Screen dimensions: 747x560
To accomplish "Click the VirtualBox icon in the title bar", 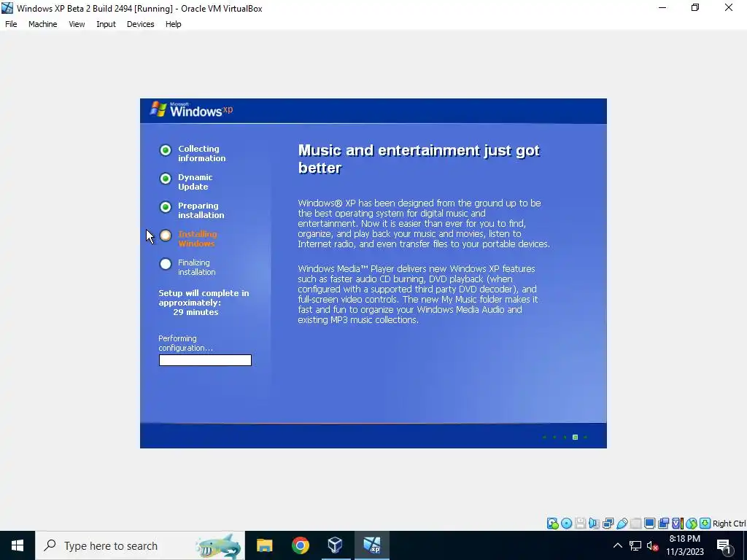I will [7, 7].
